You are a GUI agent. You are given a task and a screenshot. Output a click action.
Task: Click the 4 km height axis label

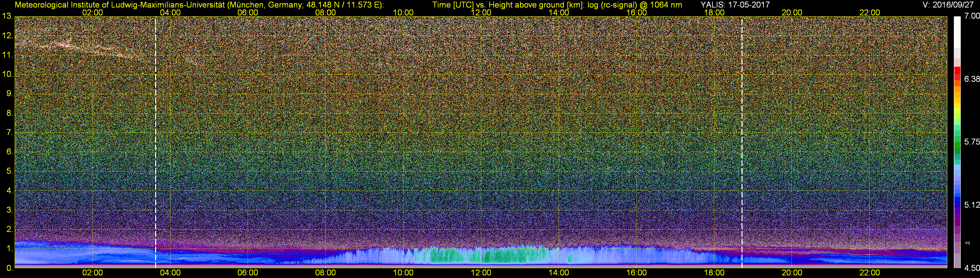[x=9, y=190]
